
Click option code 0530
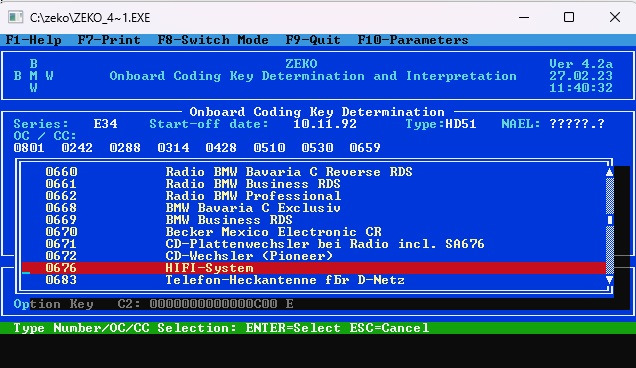click(x=317, y=148)
